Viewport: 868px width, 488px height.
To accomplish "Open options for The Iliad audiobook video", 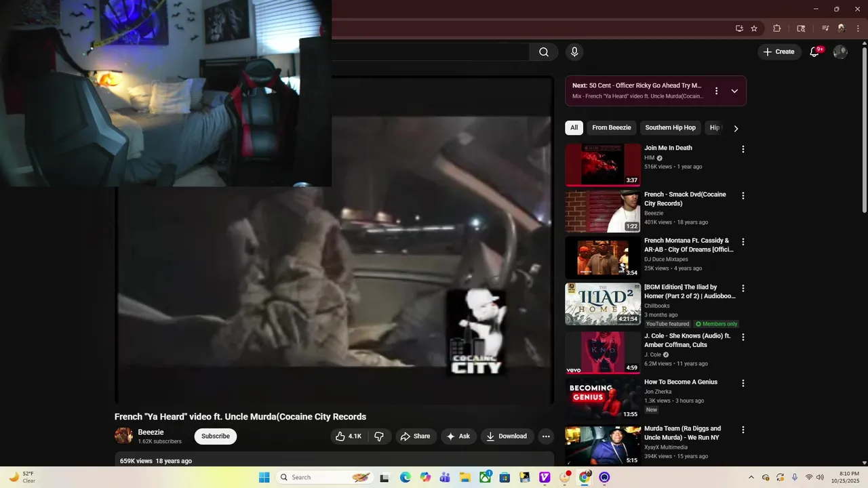I will click(743, 289).
